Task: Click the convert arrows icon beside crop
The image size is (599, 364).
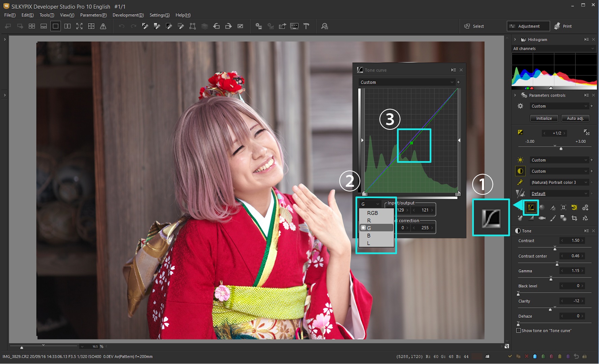Action: coord(585,218)
